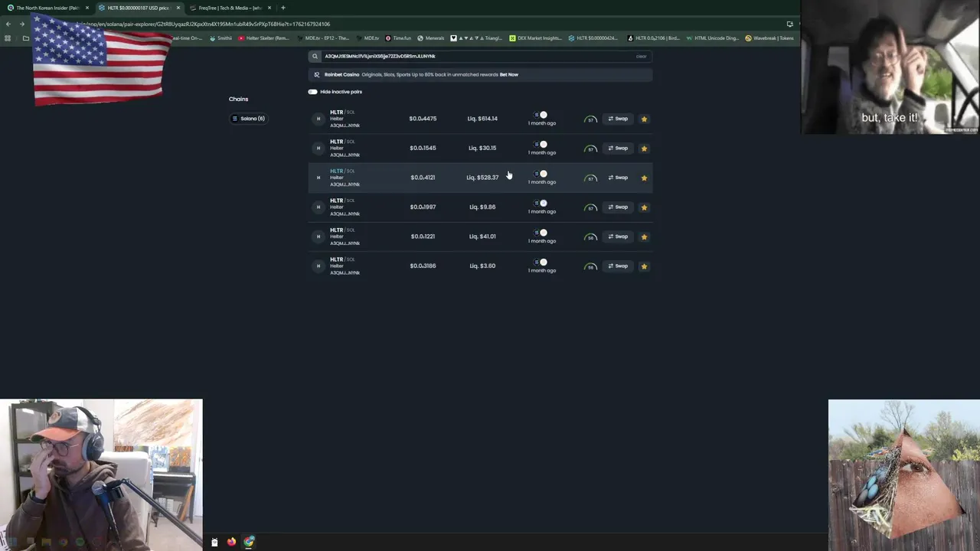This screenshot has width=980, height=551.
Task: Select the Solana (6) chain filter
Action: click(x=249, y=119)
